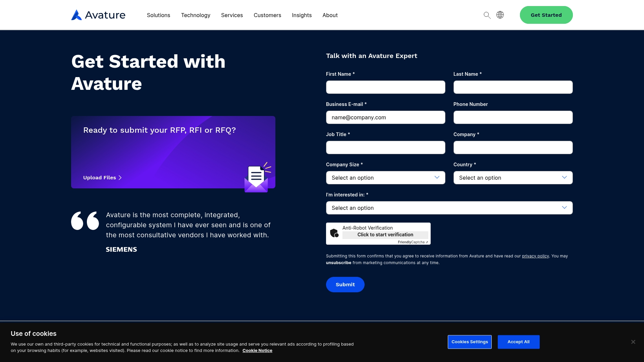Click the Business E-mail input field

(x=386, y=117)
